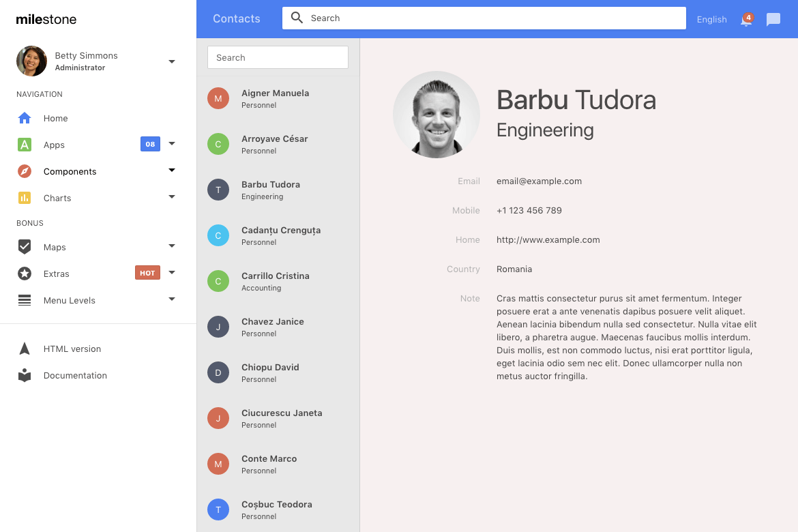This screenshot has height=532, width=798.
Task: Select contact name Chiopu David
Action: point(270,367)
